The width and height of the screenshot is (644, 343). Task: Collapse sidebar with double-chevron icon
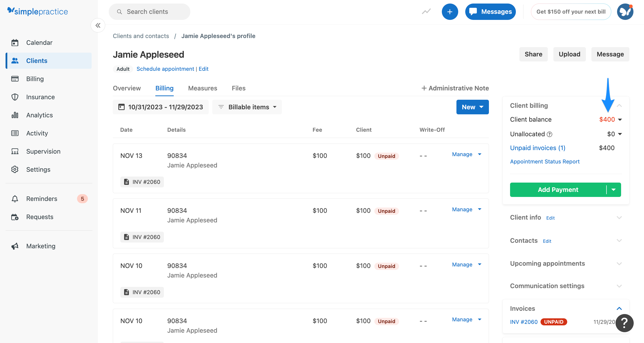[x=98, y=25]
